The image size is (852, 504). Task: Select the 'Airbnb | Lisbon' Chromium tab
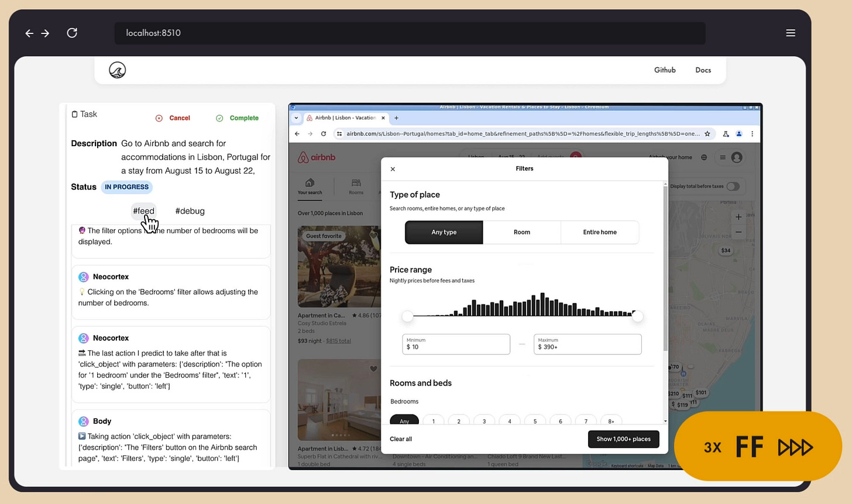[x=345, y=118]
